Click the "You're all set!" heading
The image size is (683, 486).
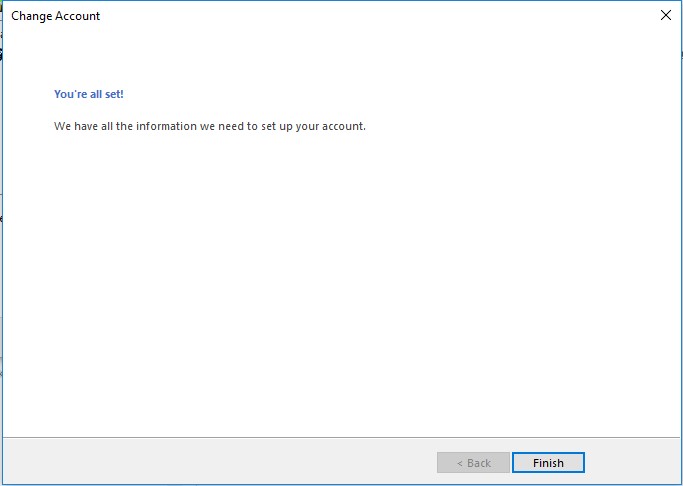[89, 94]
